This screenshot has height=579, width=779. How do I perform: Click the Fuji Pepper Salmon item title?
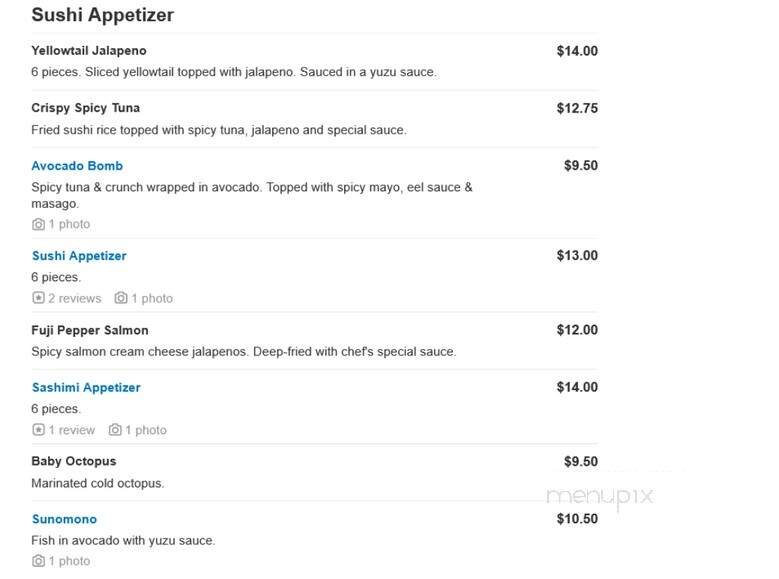tap(89, 330)
